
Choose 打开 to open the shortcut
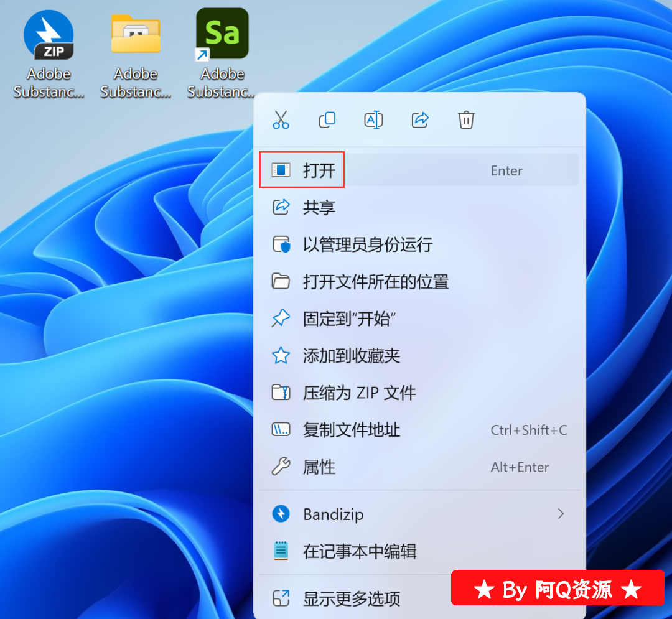pos(319,170)
